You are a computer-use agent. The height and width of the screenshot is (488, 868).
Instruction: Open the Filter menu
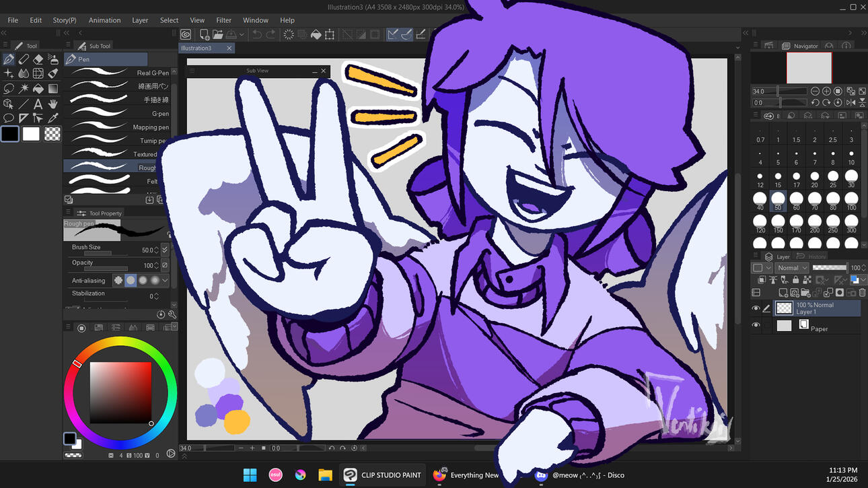tap(223, 20)
